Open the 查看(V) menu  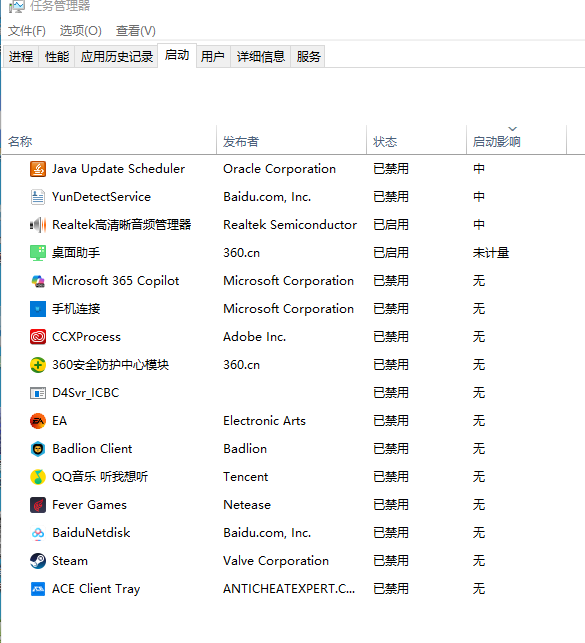click(x=136, y=31)
